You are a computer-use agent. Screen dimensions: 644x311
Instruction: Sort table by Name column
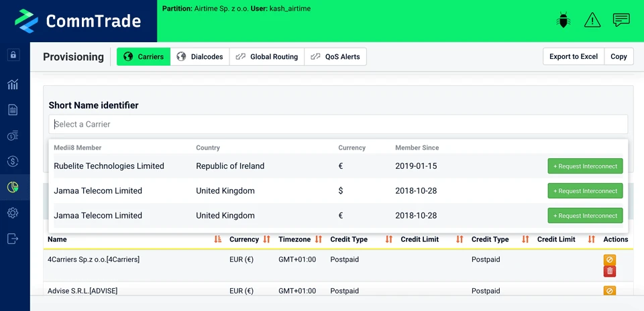(217, 239)
